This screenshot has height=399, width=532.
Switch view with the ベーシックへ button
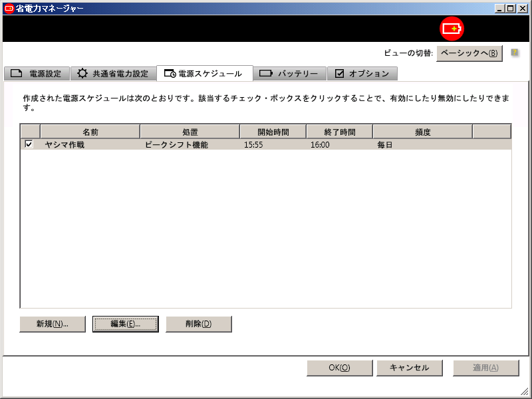point(469,53)
